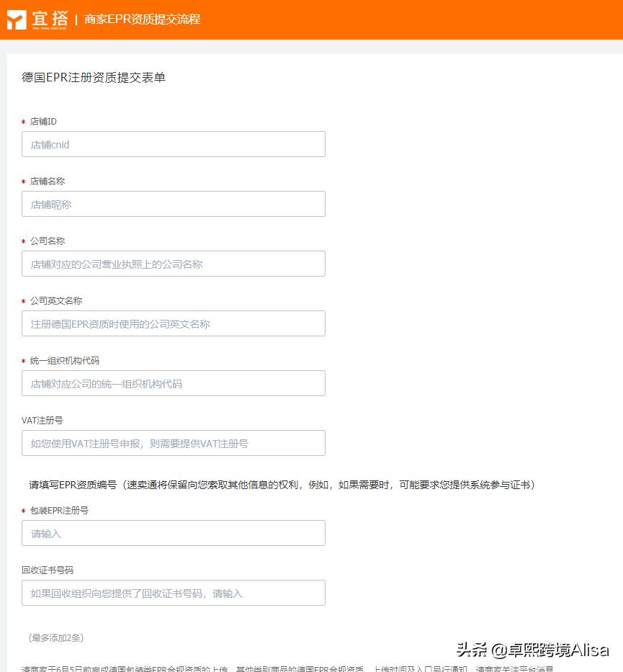The height and width of the screenshot is (672, 623).
Task: Click the 公司名称 input field
Action: pyautogui.click(x=173, y=263)
